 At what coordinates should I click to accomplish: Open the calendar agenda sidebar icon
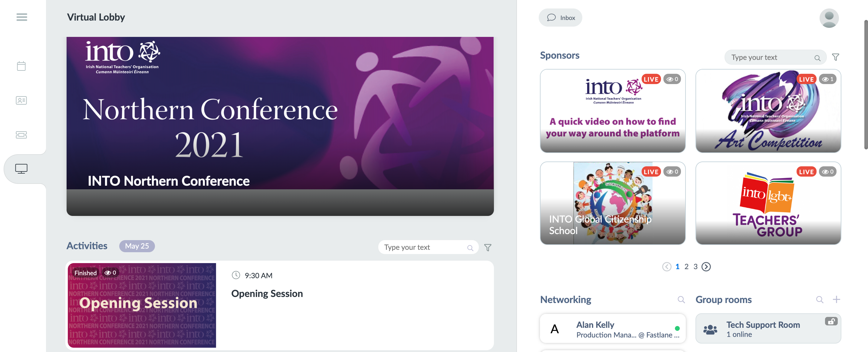21,66
